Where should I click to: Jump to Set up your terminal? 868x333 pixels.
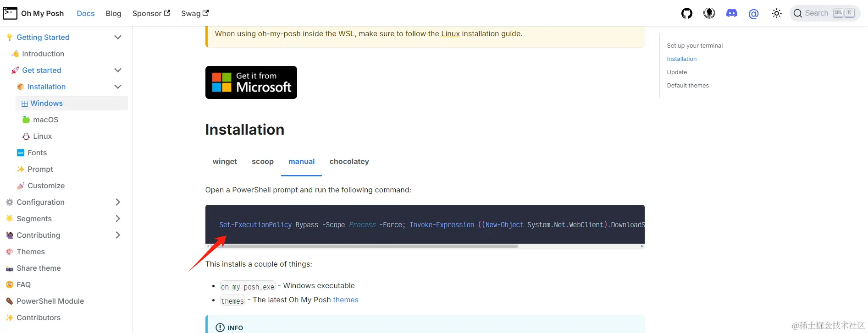coord(695,45)
